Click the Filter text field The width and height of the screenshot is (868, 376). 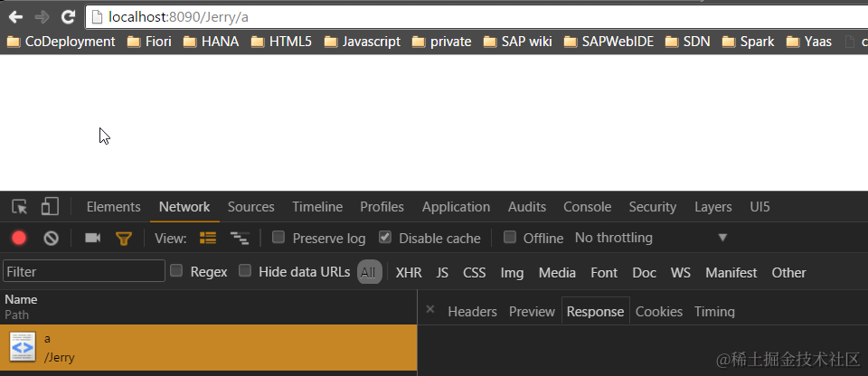pos(84,271)
